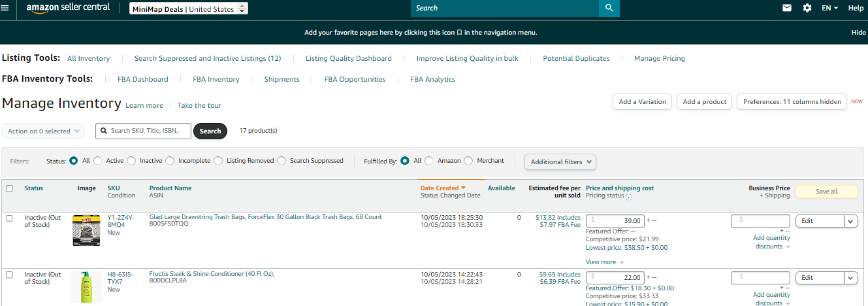The width and height of the screenshot is (868, 306).
Task: Click the Learn more link
Action: [144, 105]
